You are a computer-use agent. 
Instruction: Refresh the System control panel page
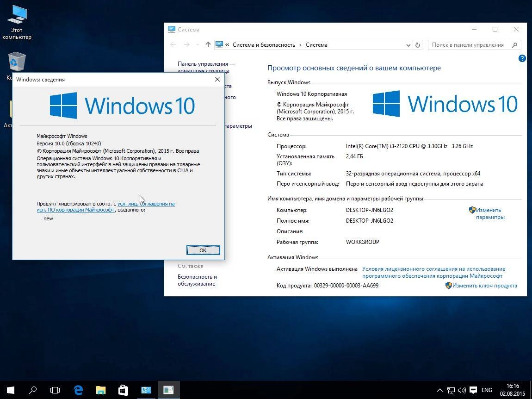tap(418, 45)
